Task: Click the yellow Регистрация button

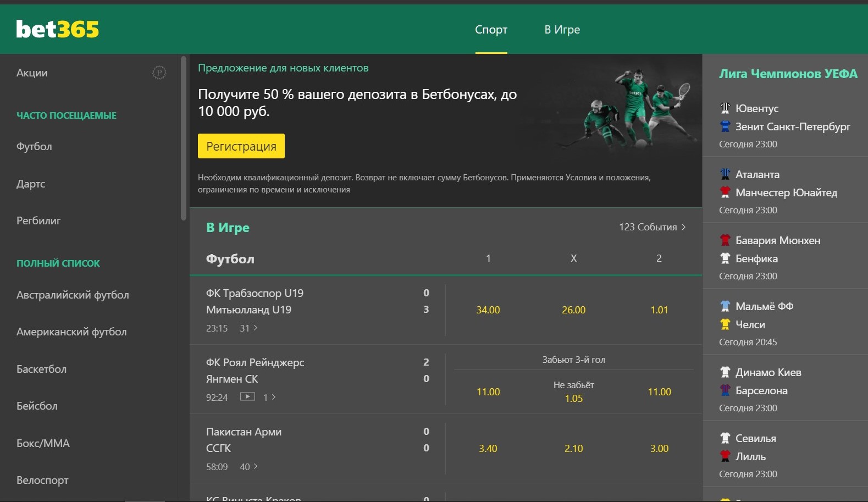Action: point(241,146)
